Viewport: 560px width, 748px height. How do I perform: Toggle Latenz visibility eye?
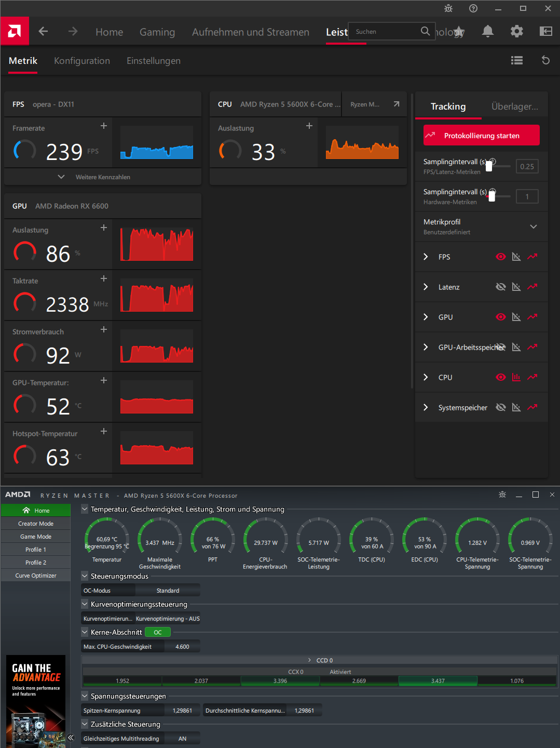501,287
